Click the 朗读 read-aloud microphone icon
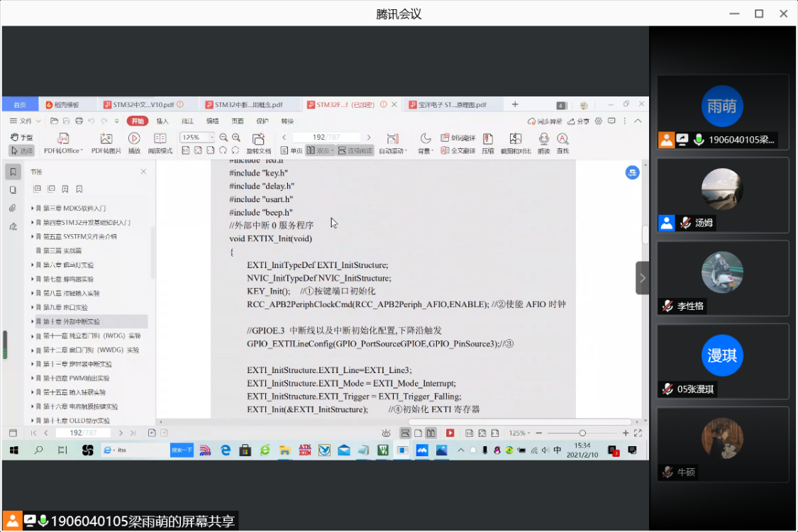The image size is (798, 532). [543, 139]
